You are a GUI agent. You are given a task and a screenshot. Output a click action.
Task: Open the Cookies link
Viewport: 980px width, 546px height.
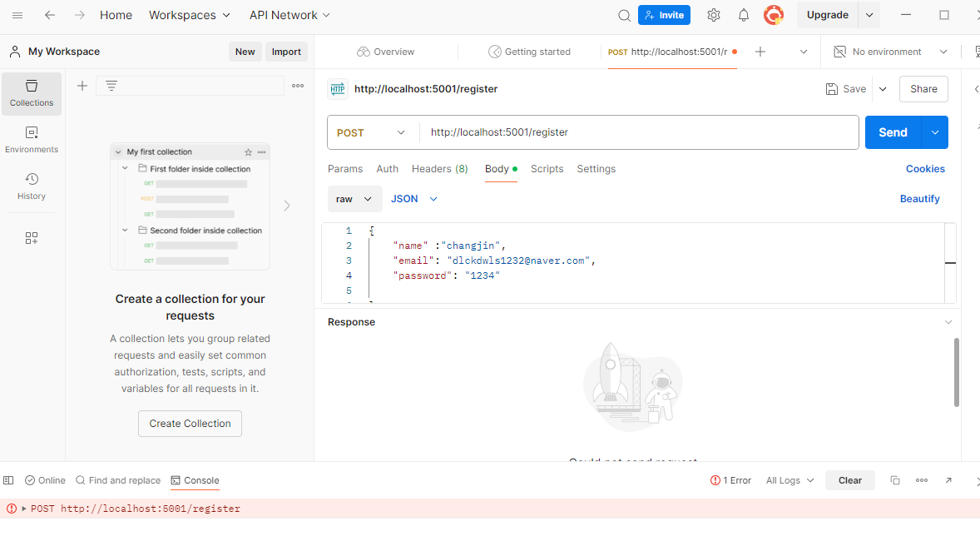[926, 169]
